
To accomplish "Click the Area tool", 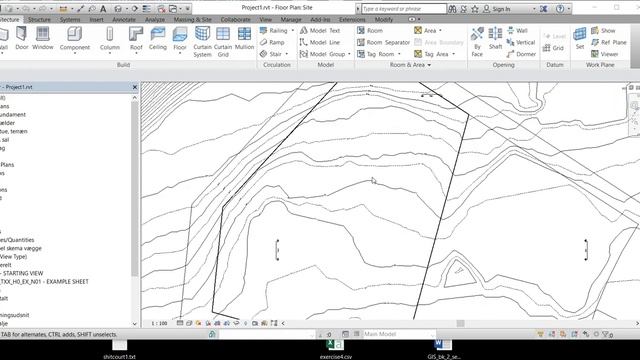I will [x=425, y=31].
